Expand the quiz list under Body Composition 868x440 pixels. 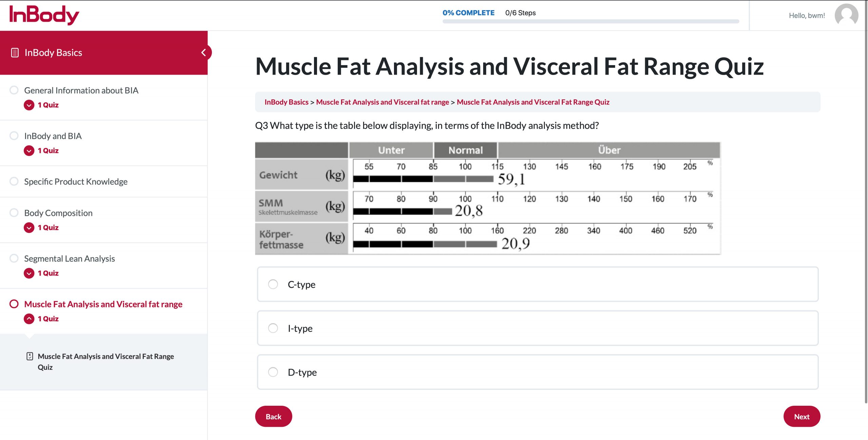coord(29,227)
